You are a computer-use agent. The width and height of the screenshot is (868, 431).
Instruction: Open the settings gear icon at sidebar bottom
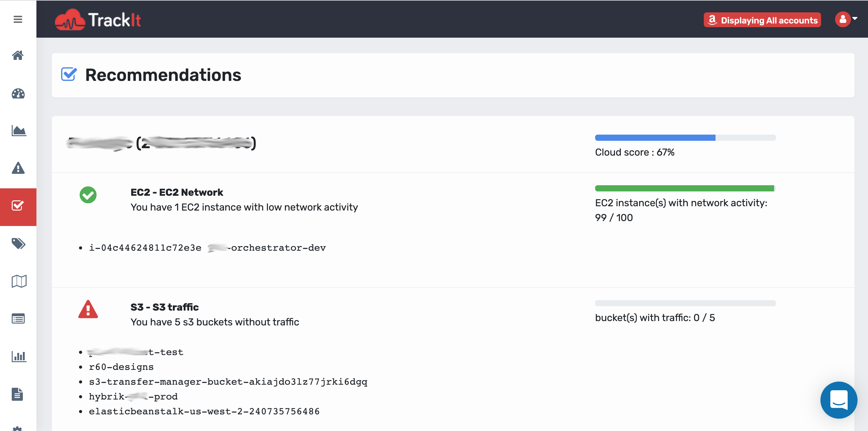coord(18,428)
